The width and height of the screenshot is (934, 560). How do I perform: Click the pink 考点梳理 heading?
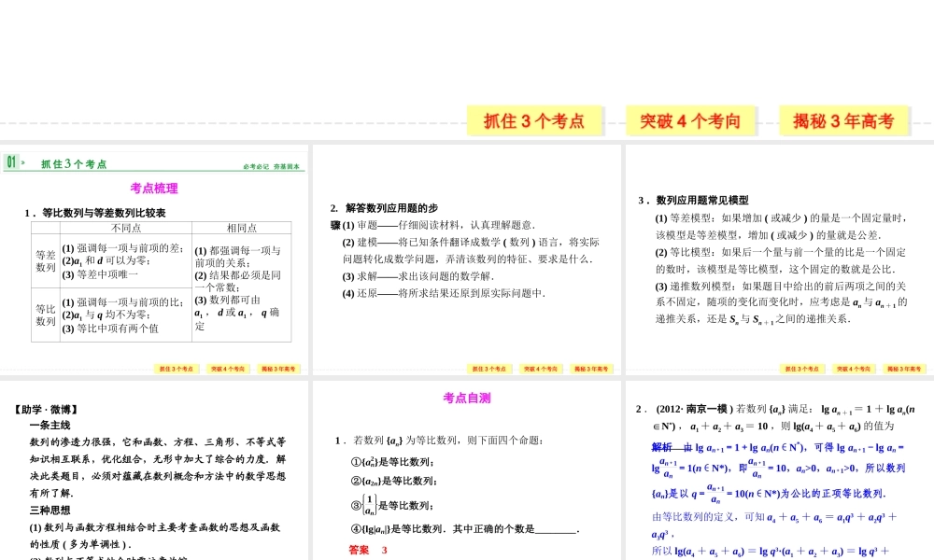point(154,188)
